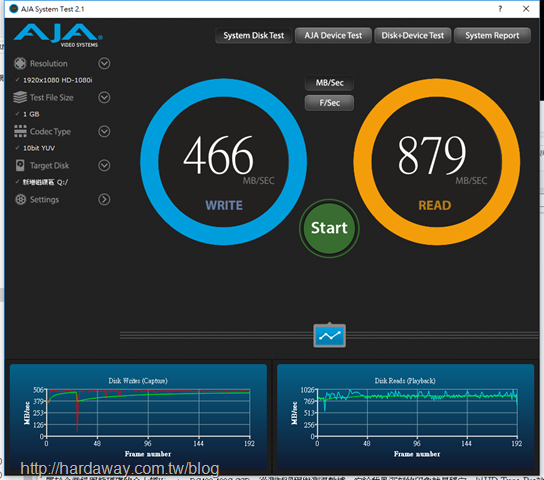The height and width of the screenshot is (480, 544).
Task: Click the green Start button
Action: click(329, 228)
